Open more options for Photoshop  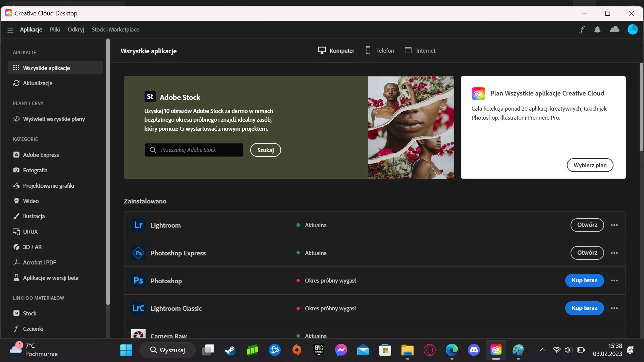614,281
